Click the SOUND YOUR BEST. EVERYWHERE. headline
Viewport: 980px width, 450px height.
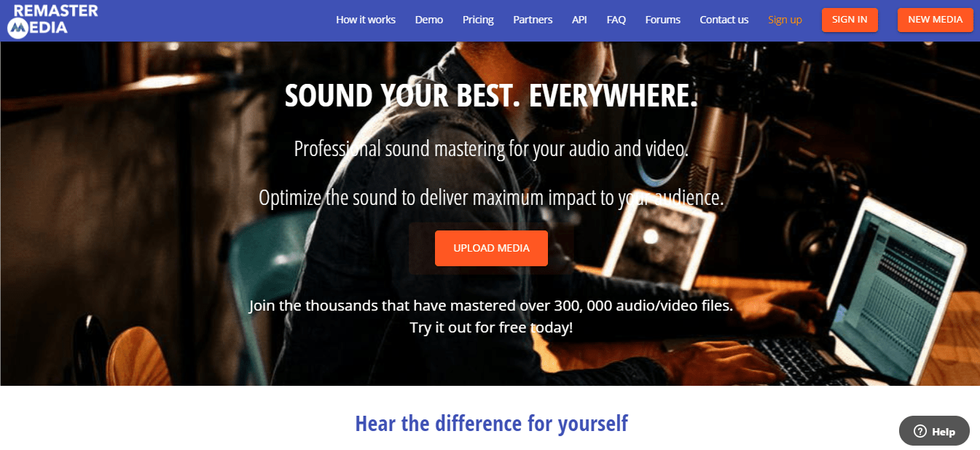(x=491, y=96)
